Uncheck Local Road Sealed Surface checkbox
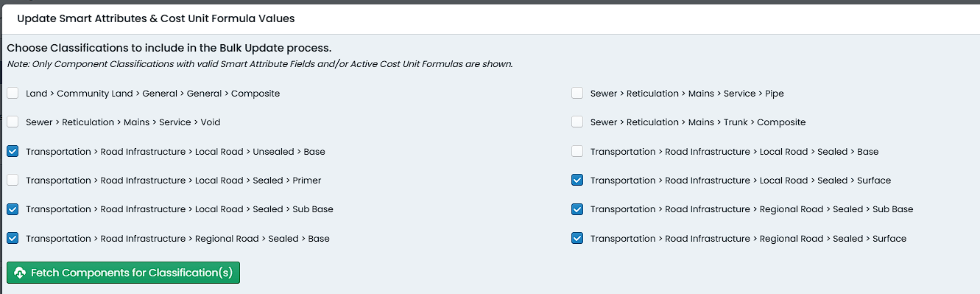 click(x=577, y=181)
